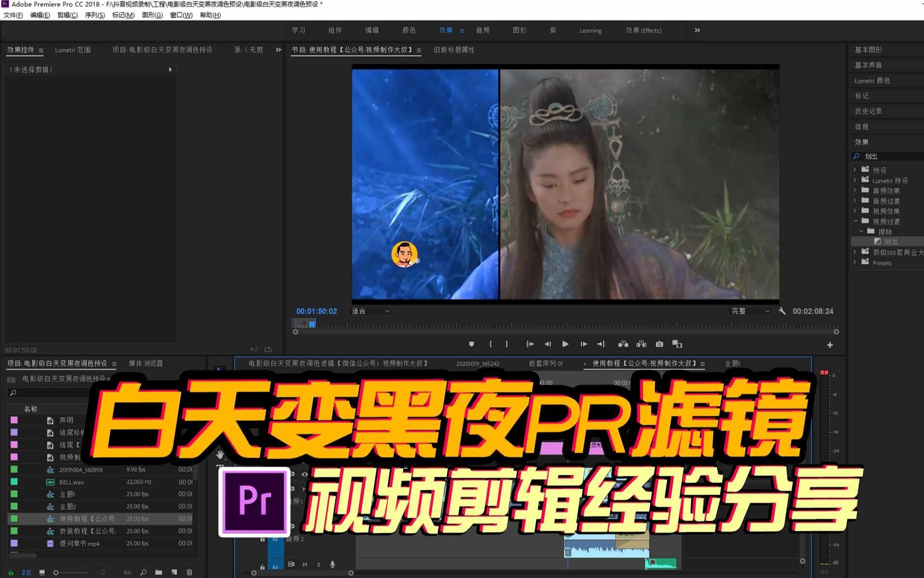The height and width of the screenshot is (578, 924).
Task: Select the List View icon in project panel
Action: click(26, 572)
